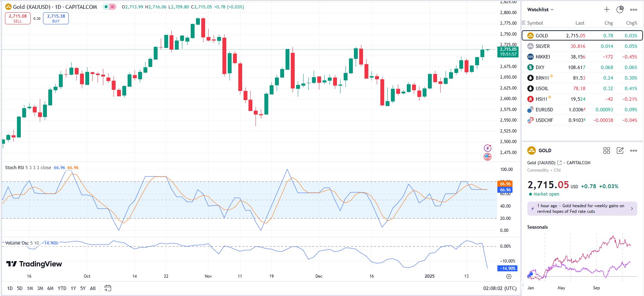Click the UTC time zone clock display
This screenshot has height=296, width=644.
click(x=499, y=288)
